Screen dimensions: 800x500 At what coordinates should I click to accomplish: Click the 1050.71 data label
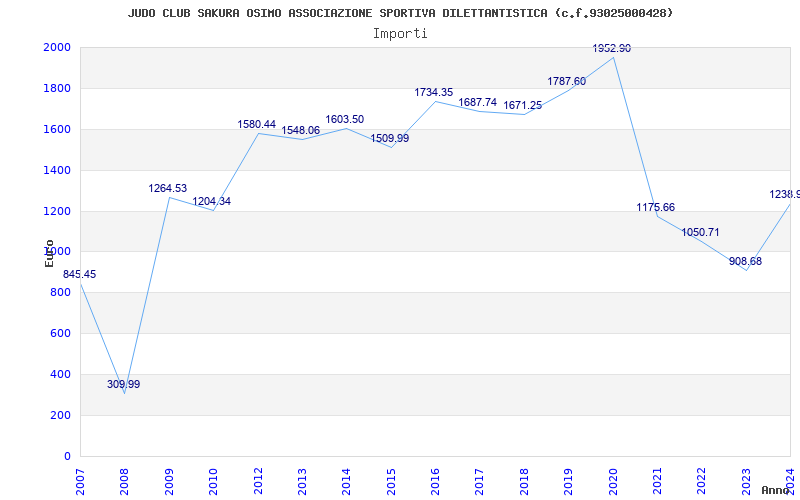[x=701, y=232]
